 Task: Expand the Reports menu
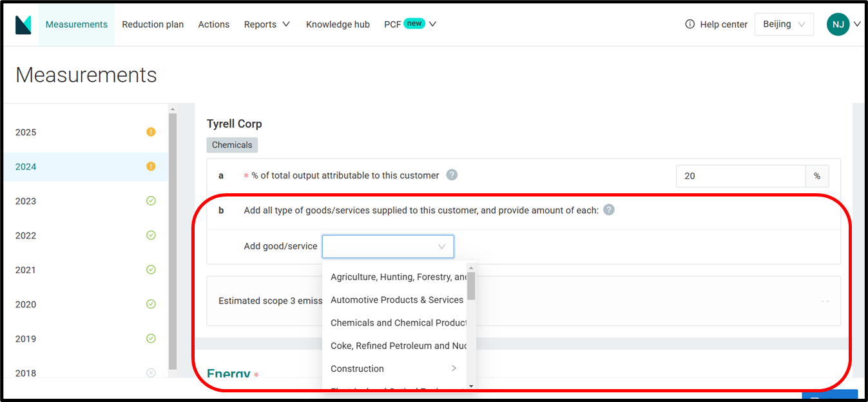click(x=267, y=24)
